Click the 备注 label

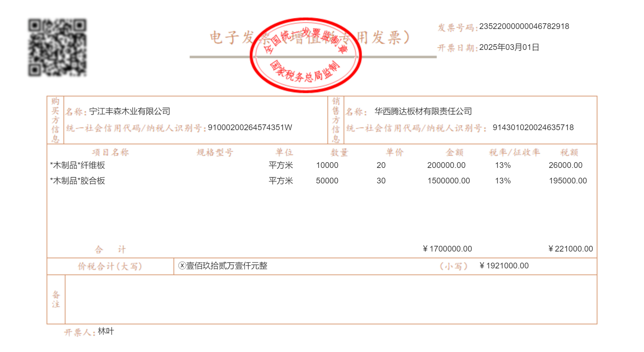(x=56, y=299)
